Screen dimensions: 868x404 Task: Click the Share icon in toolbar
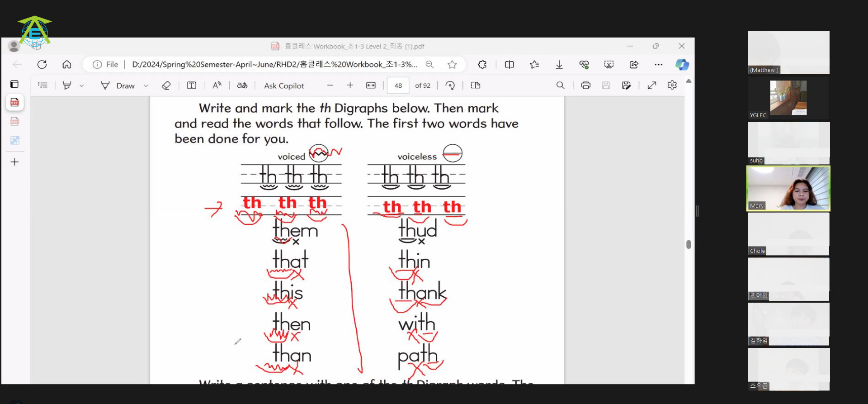click(x=634, y=65)
